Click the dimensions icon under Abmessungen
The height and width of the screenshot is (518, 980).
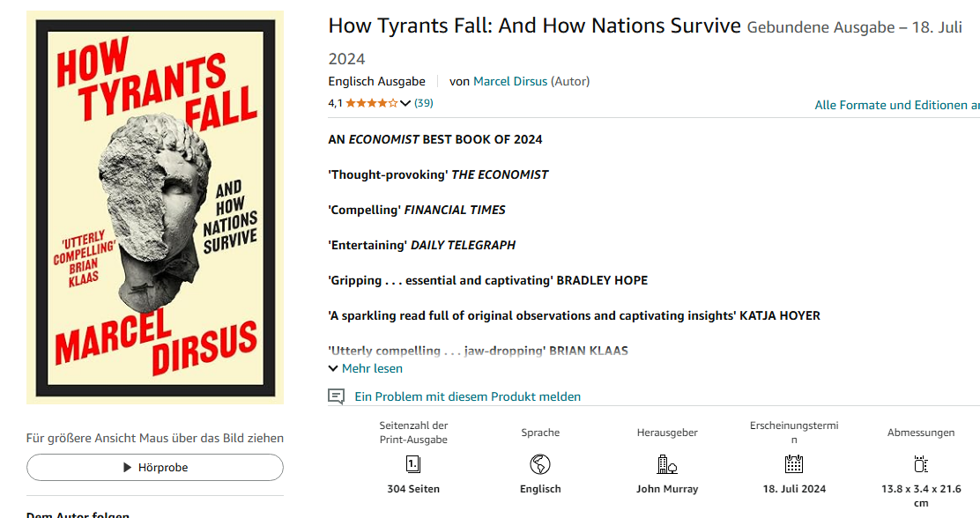[921, 463]
